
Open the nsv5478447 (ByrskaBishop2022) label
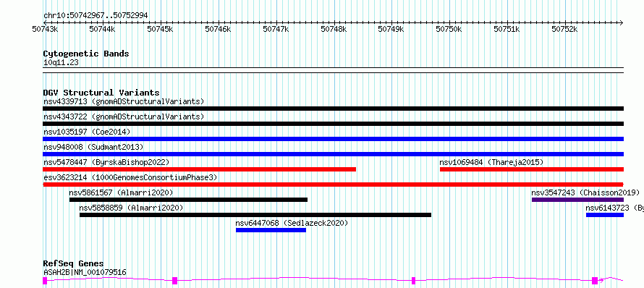point(106,162)
